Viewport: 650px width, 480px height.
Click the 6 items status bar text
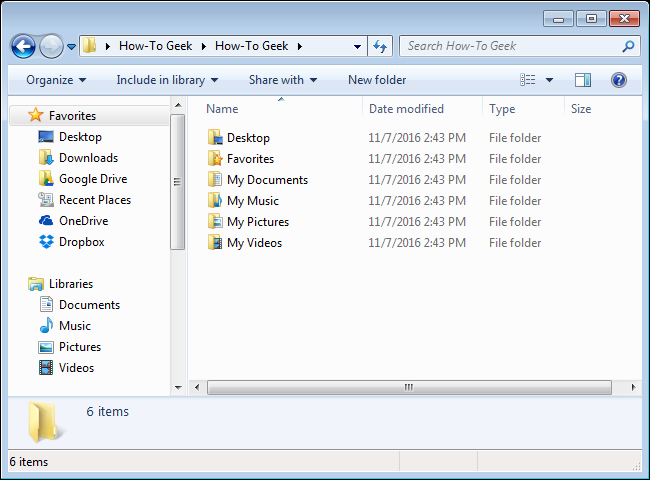point(29,462)
